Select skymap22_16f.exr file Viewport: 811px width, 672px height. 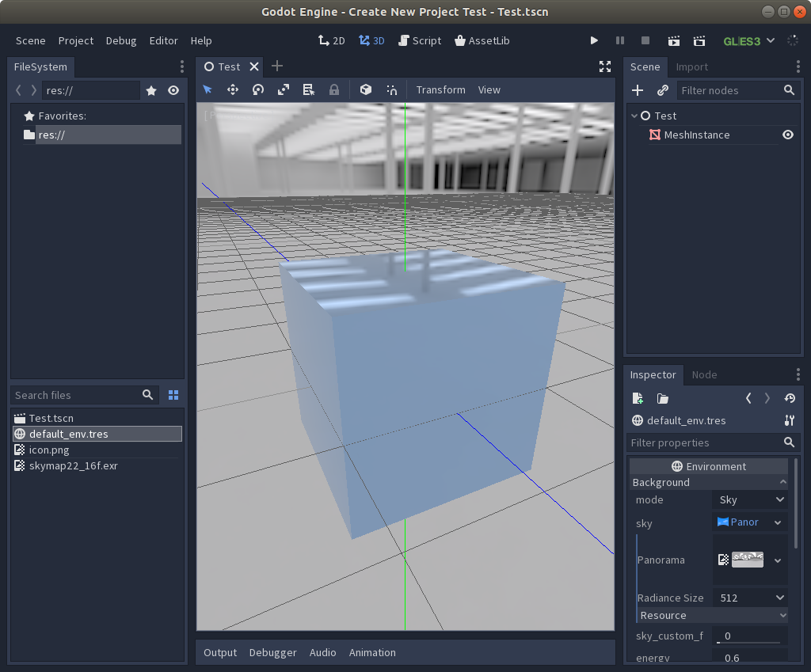point(73,465)
